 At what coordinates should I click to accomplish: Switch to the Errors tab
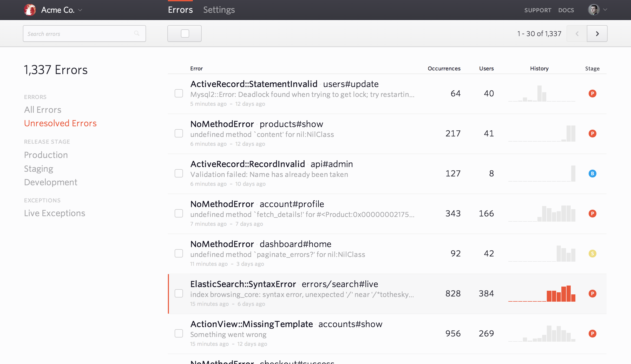pos(180,10)
